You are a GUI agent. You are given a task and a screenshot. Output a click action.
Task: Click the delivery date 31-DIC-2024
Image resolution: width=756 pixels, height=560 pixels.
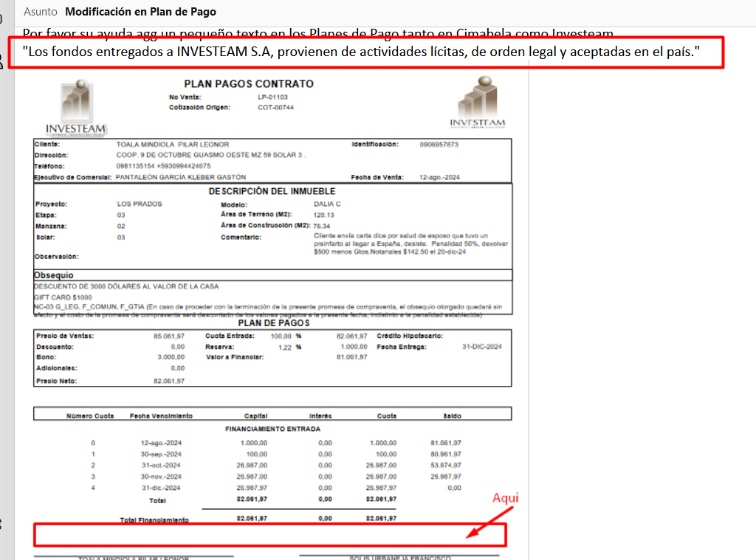tap(481, 347)
